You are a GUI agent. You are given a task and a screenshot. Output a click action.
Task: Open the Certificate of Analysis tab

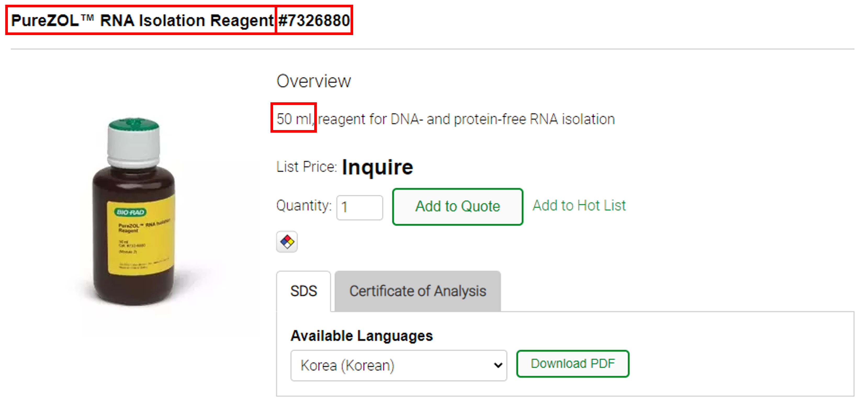[418, 291]
